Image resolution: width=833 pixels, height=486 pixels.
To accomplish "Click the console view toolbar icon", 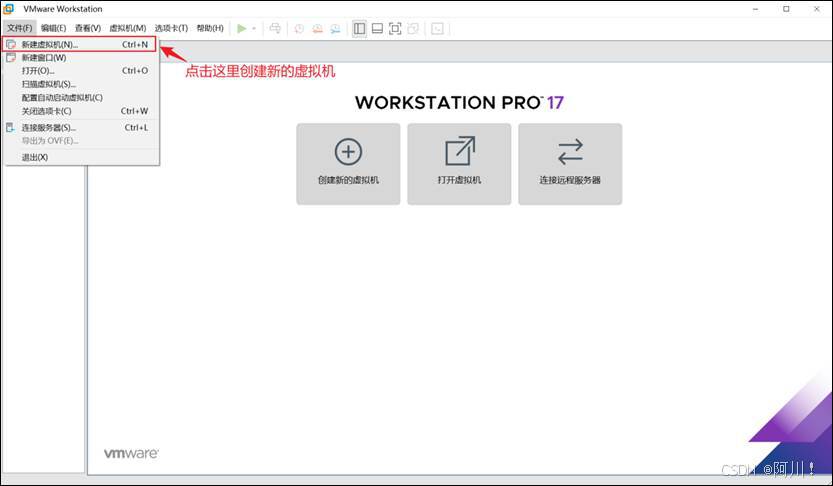I will click(437, 29).
